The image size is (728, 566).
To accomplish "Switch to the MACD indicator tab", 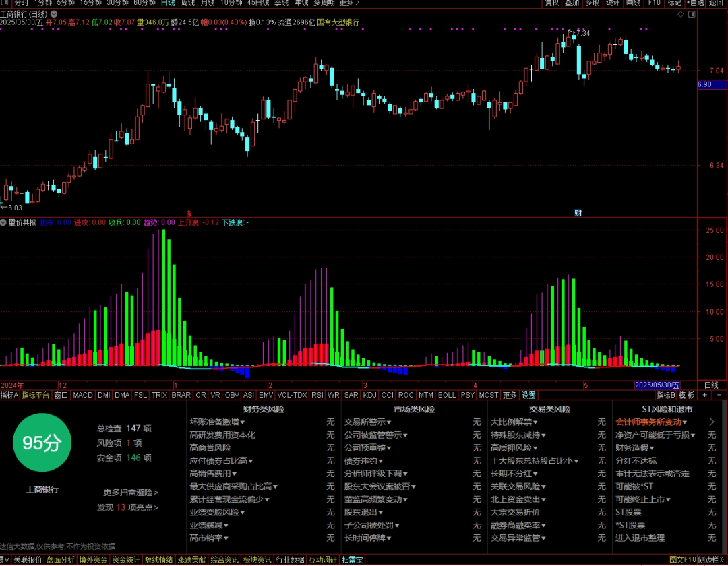I will (x=83, y=395).
